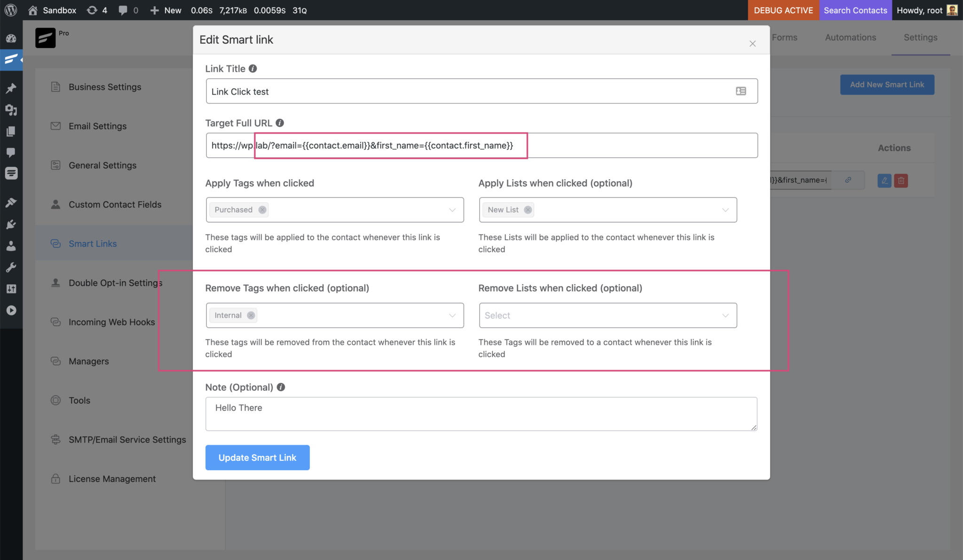Switch to the Automations tab
The width and height of the screenshot is (963, 560).
coord(850,37)
